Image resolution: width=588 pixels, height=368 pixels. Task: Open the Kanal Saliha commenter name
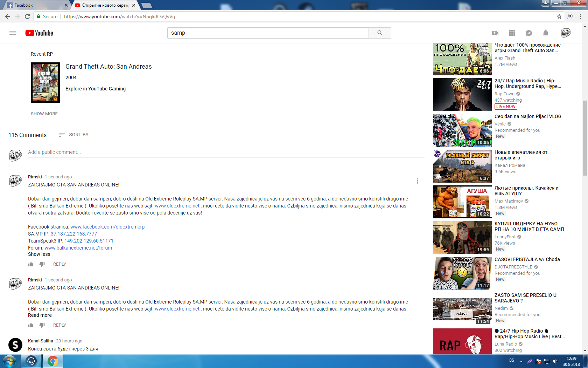pyautogui.click(x=41, y=341)
